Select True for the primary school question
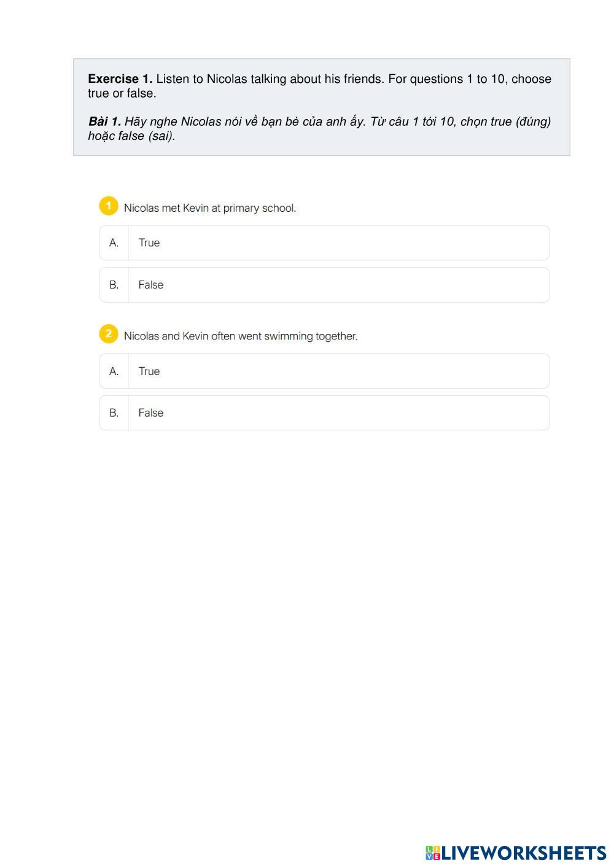The width and height of the screenshot is (614, 868). [x=324, y=243]
